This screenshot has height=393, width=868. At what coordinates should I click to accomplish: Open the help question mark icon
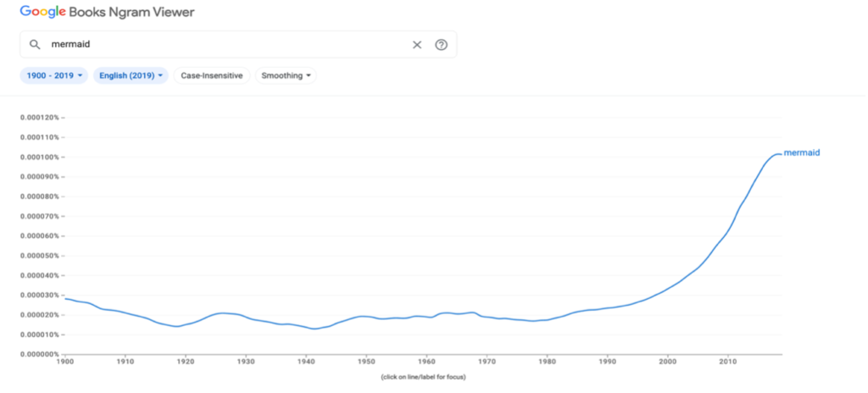(x=441, y=45)
